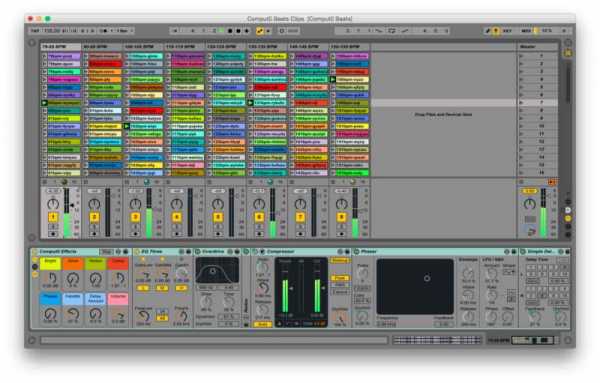Click the green Play button in transport
This screenshot has height=383, width=600.
tap(222, 31)
